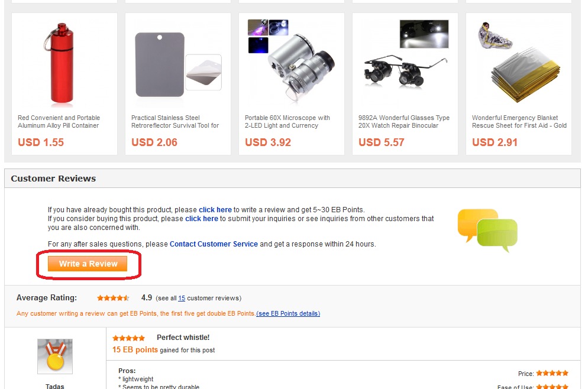Viewport: 588px width, 389px height.
Task: Click the average rating stars
Action: click(113, 298)
